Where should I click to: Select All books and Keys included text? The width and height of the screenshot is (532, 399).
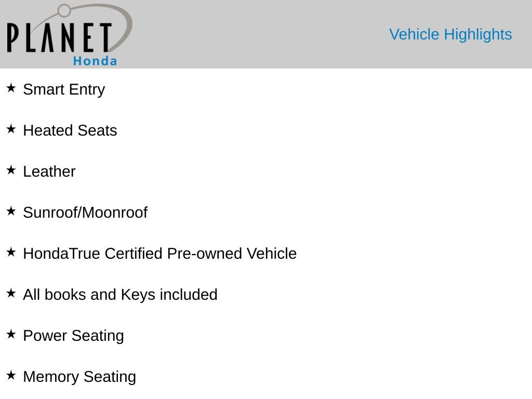[120, 295]
